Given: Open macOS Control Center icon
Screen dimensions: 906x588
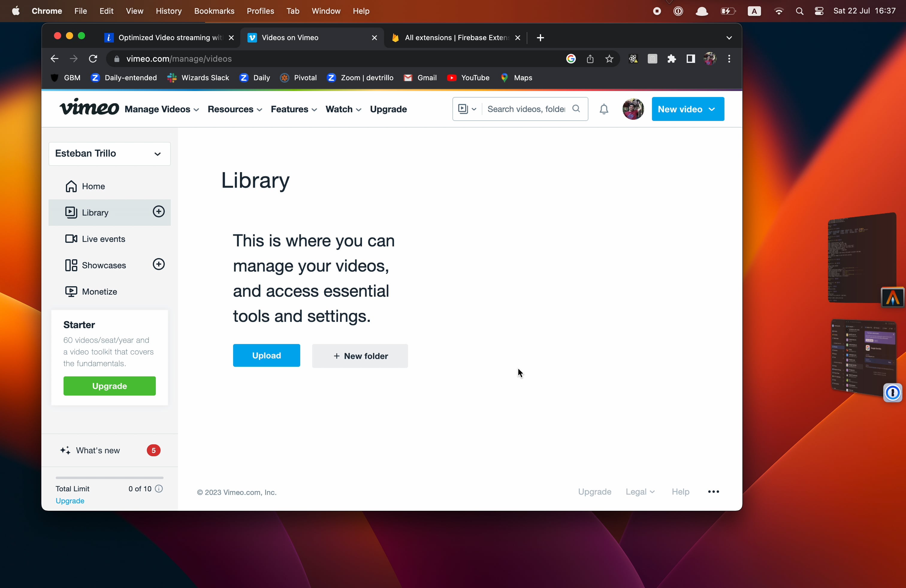Looking at the screenshot, I should click(x=819, y=11).
